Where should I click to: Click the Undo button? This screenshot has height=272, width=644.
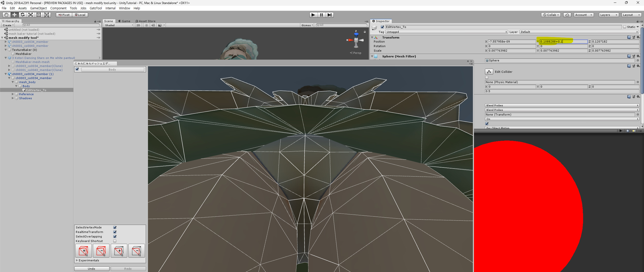click(92, 269)
